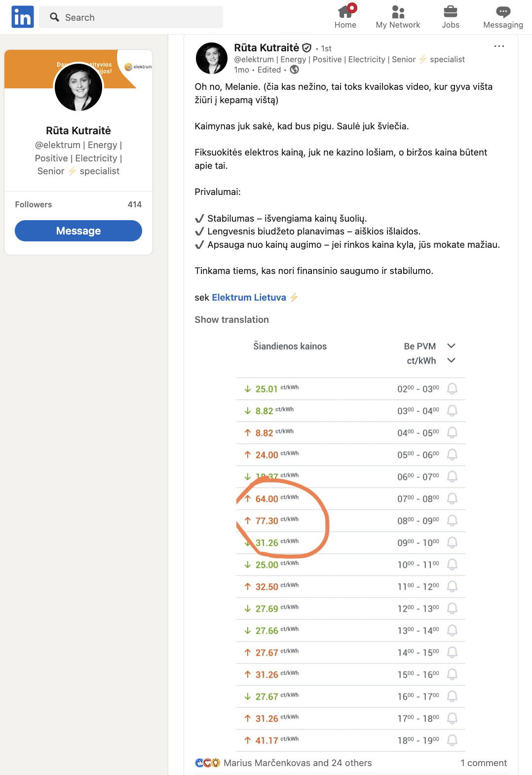The height and width of the screenshot is (775, 532).
Task: Click the LinkedIn logo icon
Action: (x=23, y=17)
